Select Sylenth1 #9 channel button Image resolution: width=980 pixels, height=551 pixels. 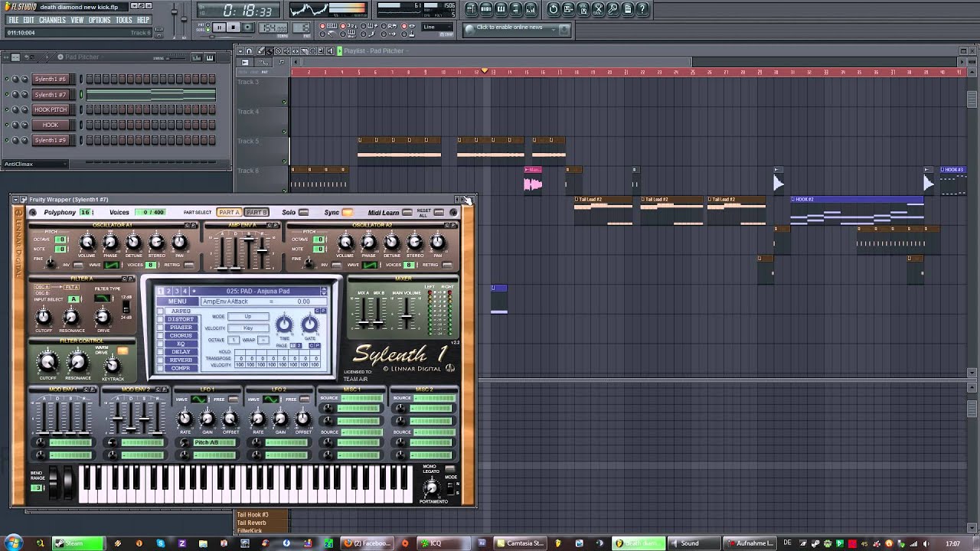pos(51,140)
